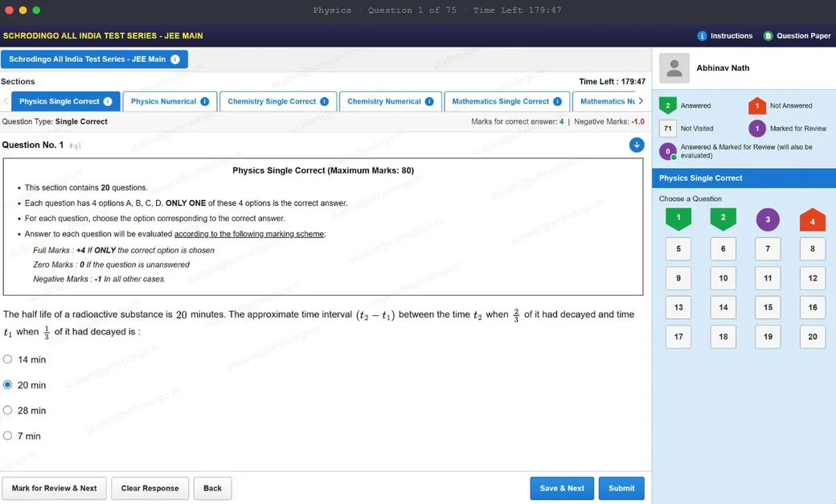
Task: Click 'Time Left : 179:47' text
Action: point(612,82)
